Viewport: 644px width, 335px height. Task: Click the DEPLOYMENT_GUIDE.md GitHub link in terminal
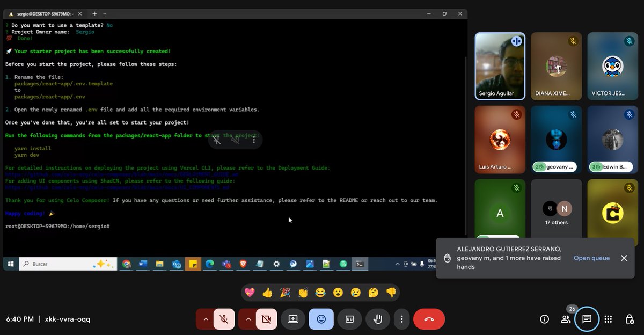point(122,174)
